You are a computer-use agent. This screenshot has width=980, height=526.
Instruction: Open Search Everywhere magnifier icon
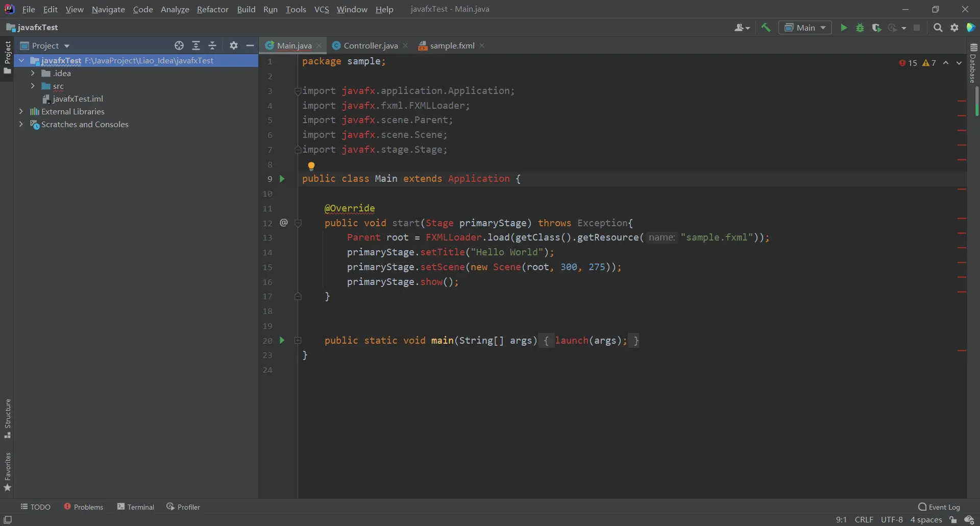938,28
